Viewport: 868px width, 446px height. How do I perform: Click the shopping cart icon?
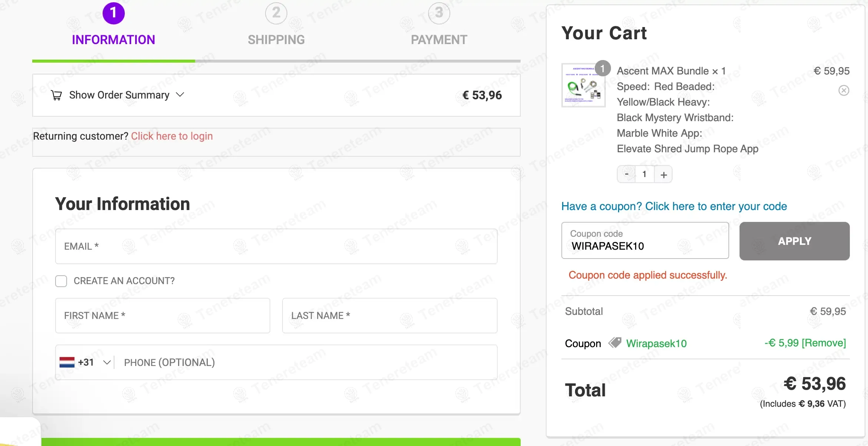[x=56, y=95]
